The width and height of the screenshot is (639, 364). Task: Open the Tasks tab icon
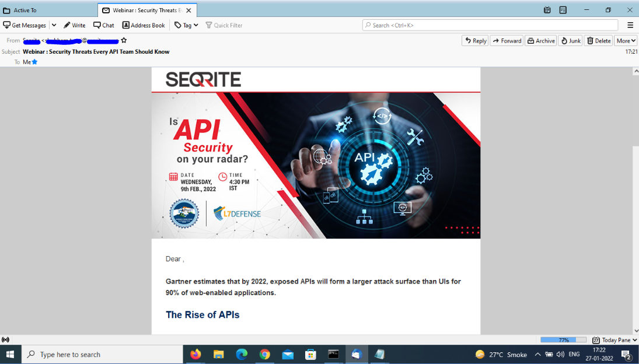[563, 10]
